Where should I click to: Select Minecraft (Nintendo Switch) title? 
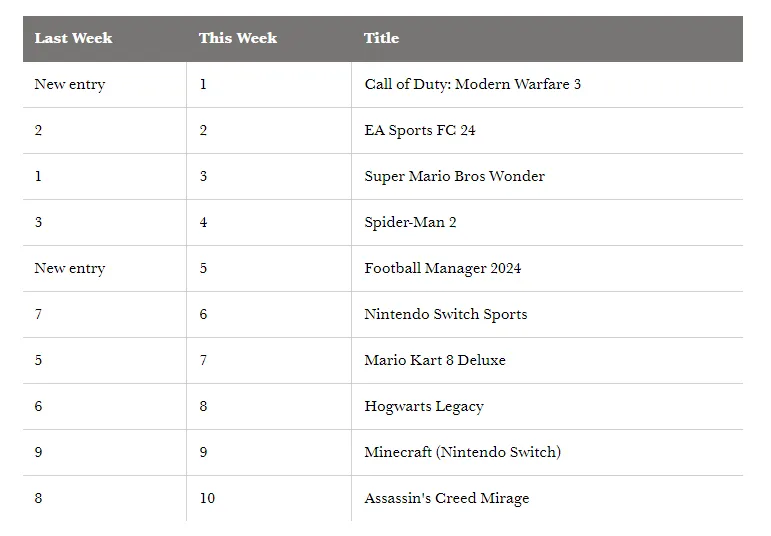(463, 452)
